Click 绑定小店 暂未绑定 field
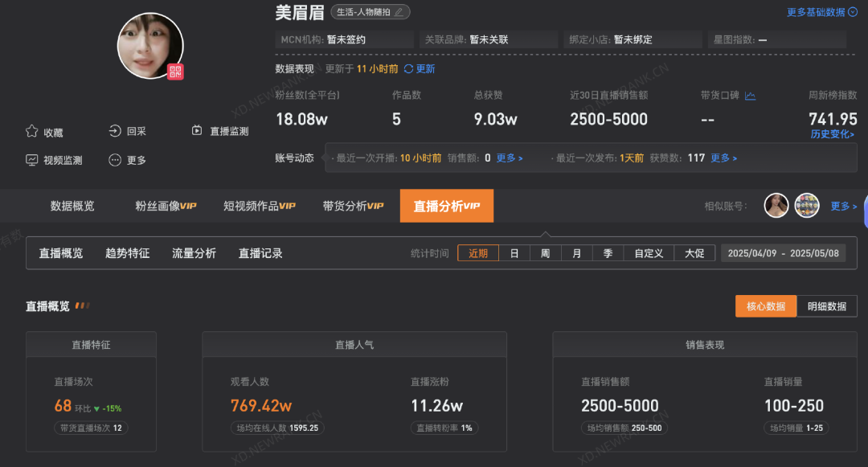Screen dimensions: 868x467 click(633, 40)
